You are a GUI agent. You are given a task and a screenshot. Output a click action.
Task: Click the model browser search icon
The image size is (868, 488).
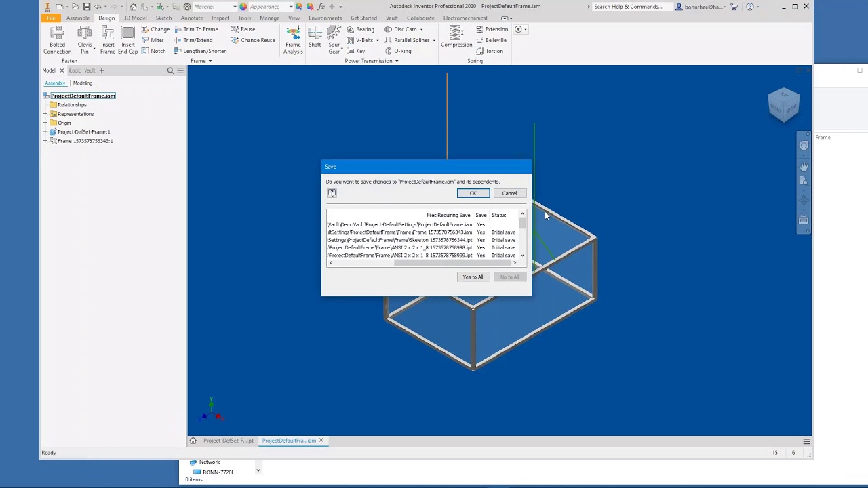click(170, 70)
